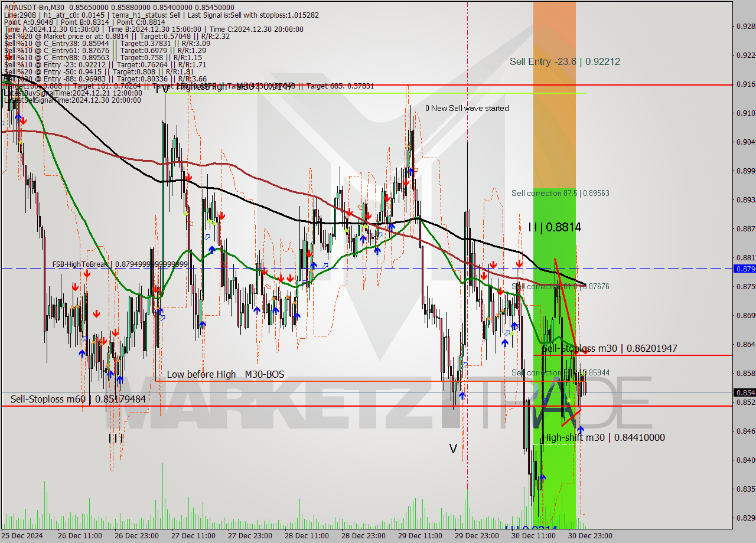Viewport: 756px width, 543px height.
Task: Click the 0.928 price axis label
Action: tap(745, 26)
